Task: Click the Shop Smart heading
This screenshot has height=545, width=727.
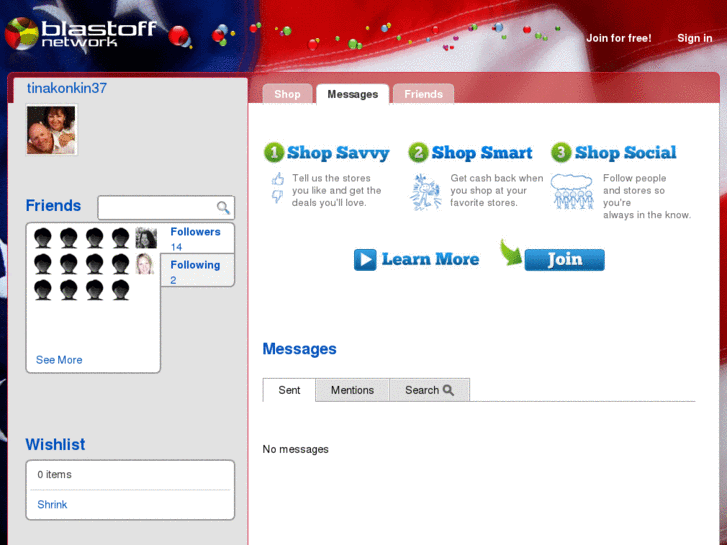Action: (482, 153)
